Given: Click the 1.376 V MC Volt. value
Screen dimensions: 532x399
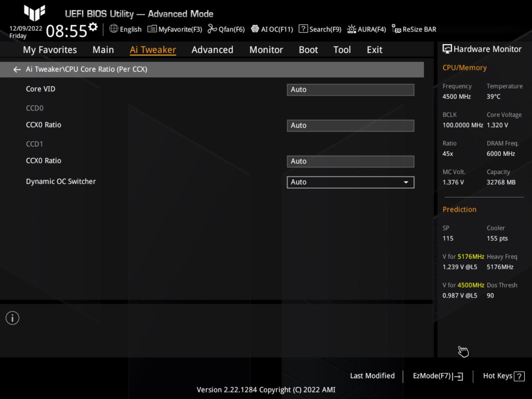Looking at the screenshot, I should click(453, 183).
